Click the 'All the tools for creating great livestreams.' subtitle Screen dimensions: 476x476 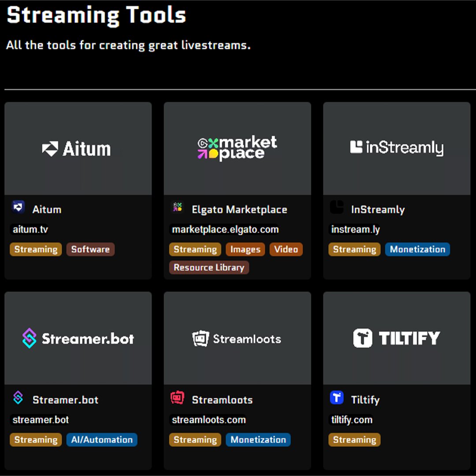(128, 45)
